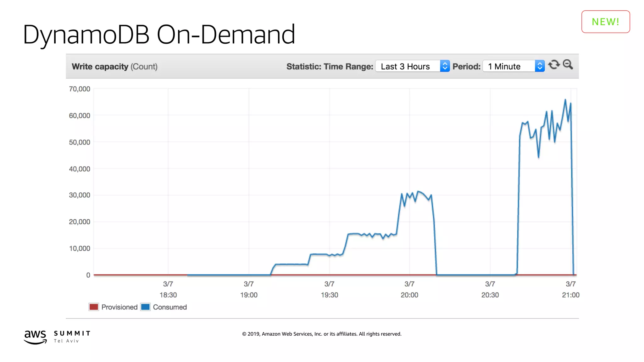Image resolution: width=644 pixels, height=362 pixels.
Task: Click the 19:00 x-axis time label
Action: [x=249, y=295]
